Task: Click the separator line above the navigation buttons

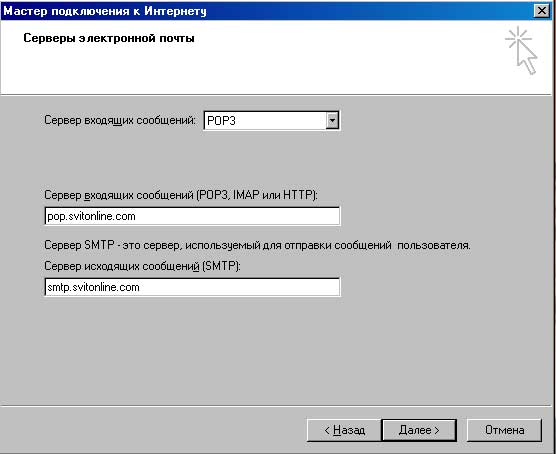Action: tap(276, 406)
